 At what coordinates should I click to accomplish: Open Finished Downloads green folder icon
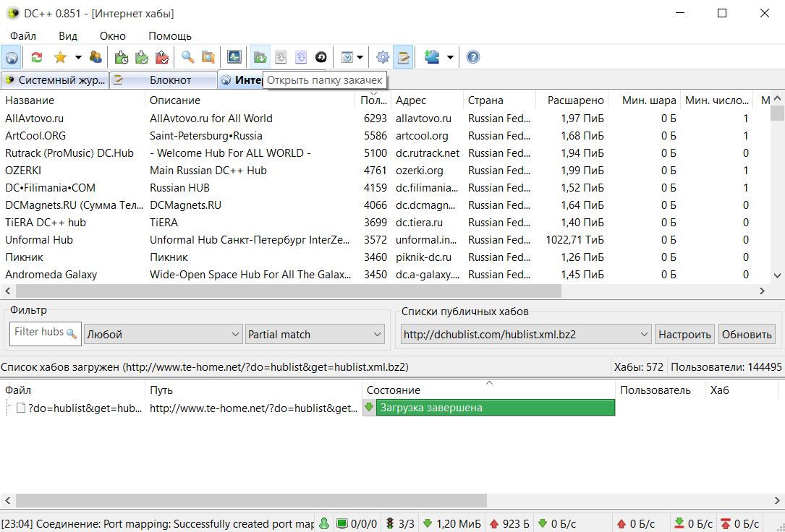click(142, 58)
